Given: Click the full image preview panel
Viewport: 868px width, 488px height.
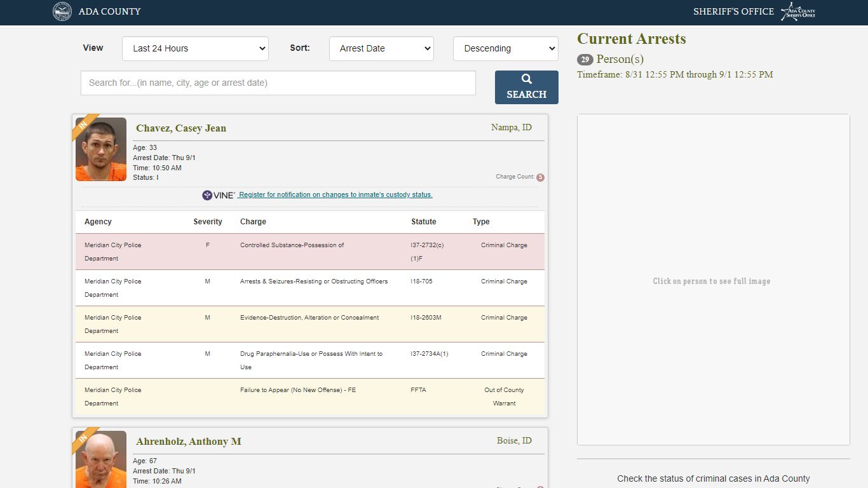Looking at the screenshot, I should tap(713, 280).
